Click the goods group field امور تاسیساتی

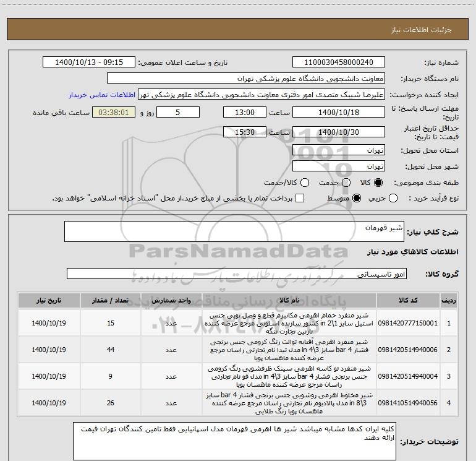(237, 274)
